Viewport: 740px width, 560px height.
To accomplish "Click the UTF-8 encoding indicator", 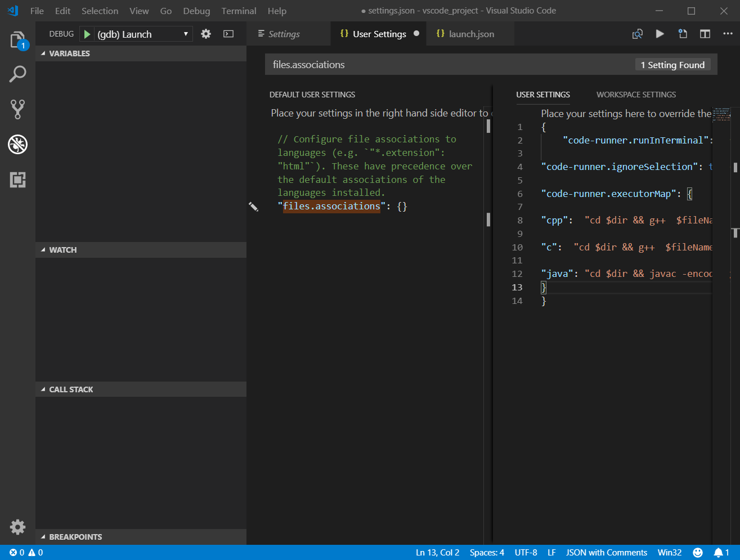I will click(526, 553).
